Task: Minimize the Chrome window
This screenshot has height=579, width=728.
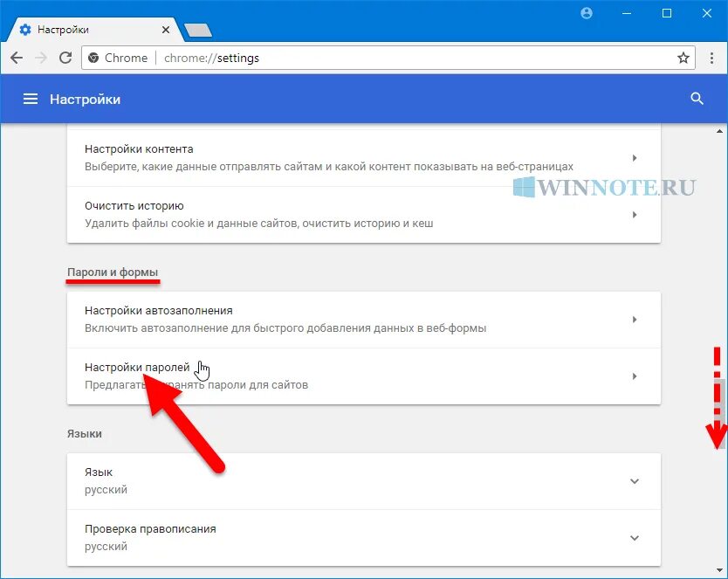Action: click(627, 13)
